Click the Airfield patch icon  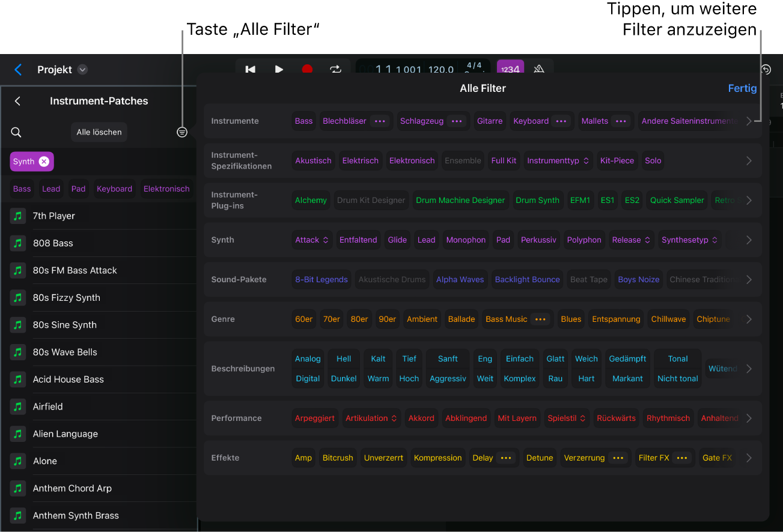pos(18,407)
